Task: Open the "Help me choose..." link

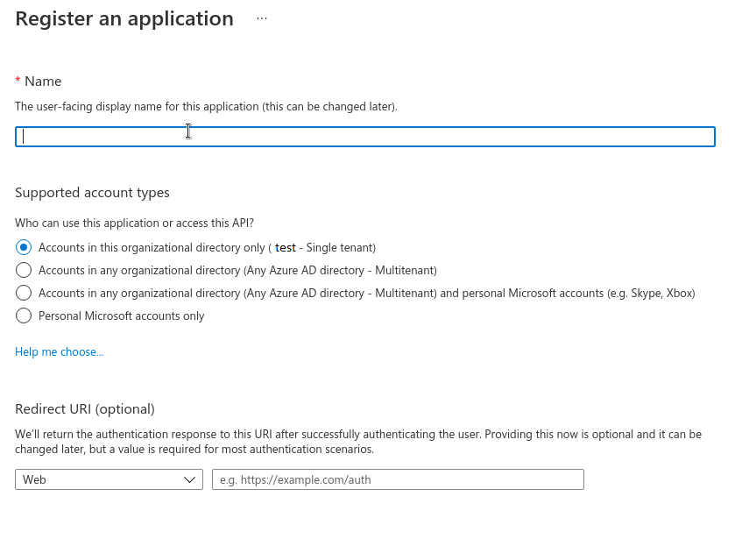Action: (x=59, y=351)
